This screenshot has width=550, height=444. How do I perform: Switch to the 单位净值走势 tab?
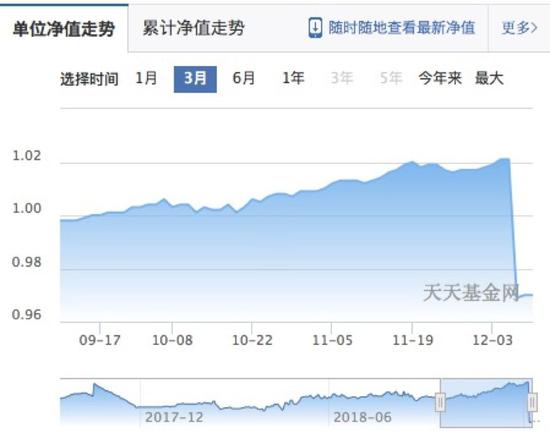64,28
